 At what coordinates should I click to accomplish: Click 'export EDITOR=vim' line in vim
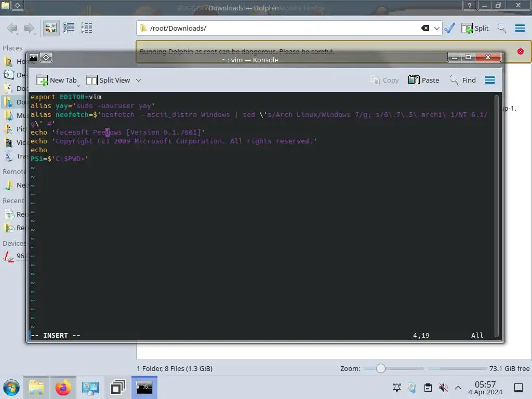click(66, 97)
